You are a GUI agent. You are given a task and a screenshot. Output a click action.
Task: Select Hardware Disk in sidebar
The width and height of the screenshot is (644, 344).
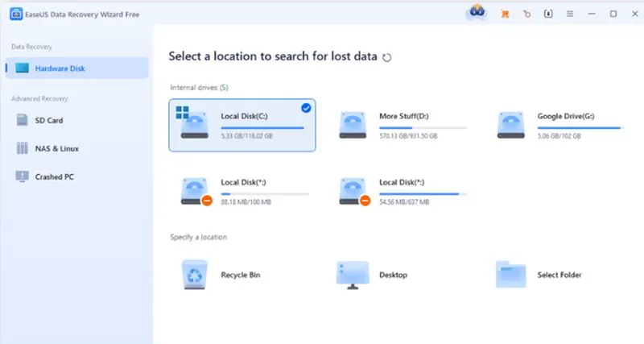click(x=76, y=68)
